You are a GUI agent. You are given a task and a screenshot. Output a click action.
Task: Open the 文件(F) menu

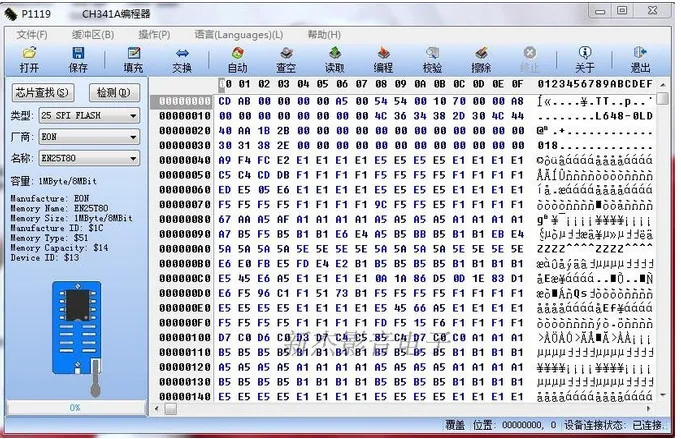pyautogui.click(x=32, y=34)
